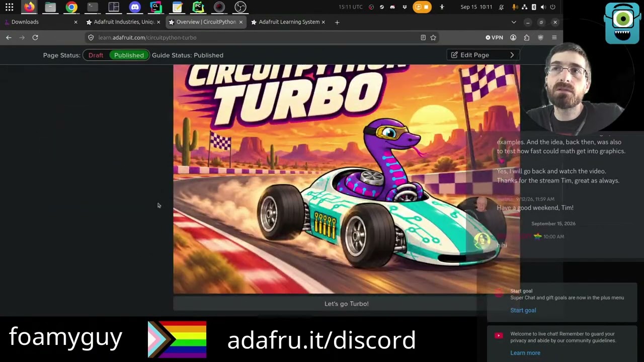
Task: Switch to Adafruit Learning System tab
Action: (288, 22)
